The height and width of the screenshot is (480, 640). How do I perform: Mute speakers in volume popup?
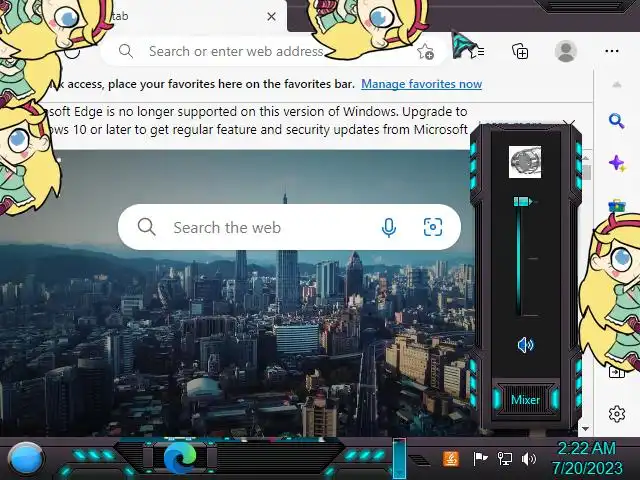click(525, 345)
